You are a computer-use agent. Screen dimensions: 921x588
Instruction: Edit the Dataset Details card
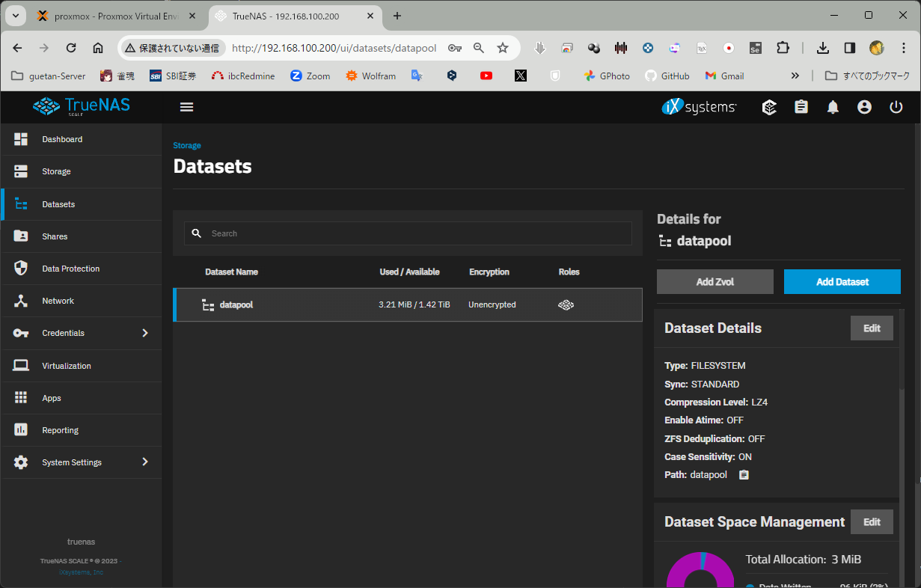coord(872,328)
